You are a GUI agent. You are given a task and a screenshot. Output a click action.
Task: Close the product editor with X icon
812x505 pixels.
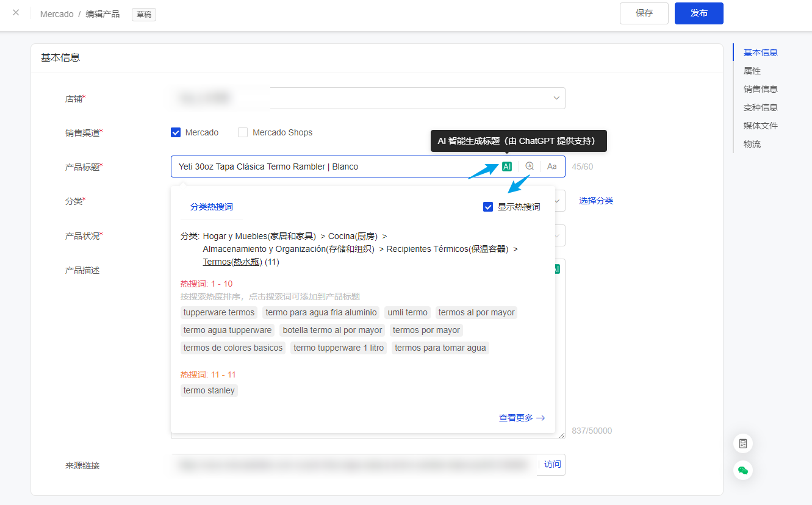[16, 13]
